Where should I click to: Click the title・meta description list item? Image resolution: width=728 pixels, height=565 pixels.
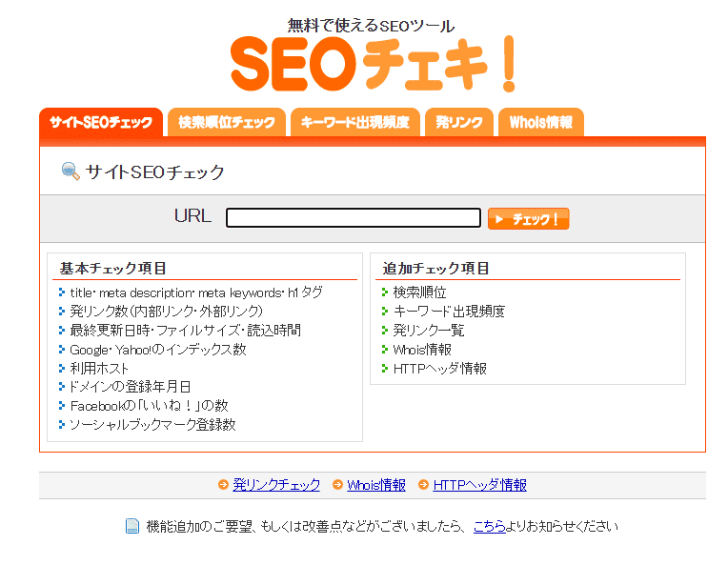coord(196,293)
